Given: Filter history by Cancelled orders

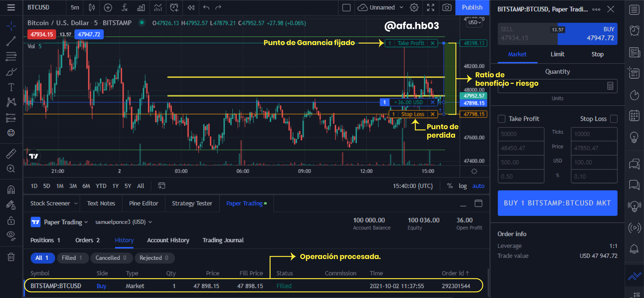Looking at the screenshot, I should (111, 258).
